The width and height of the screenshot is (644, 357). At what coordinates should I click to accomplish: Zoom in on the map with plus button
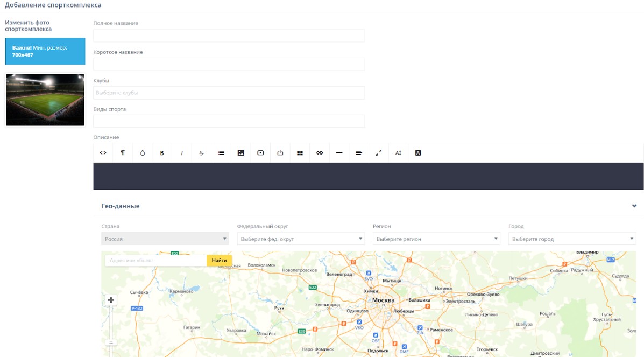click(x=111, y=300)
